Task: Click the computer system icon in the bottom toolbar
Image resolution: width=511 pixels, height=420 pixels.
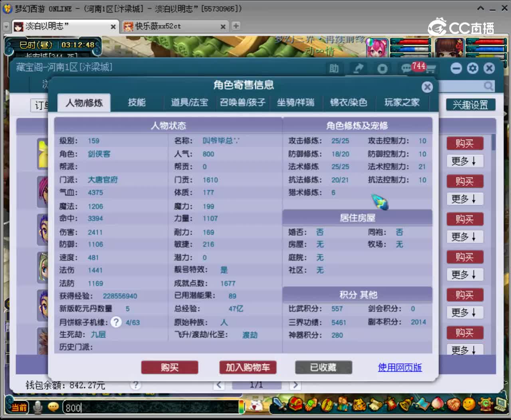Action: [x=501, y=404]
